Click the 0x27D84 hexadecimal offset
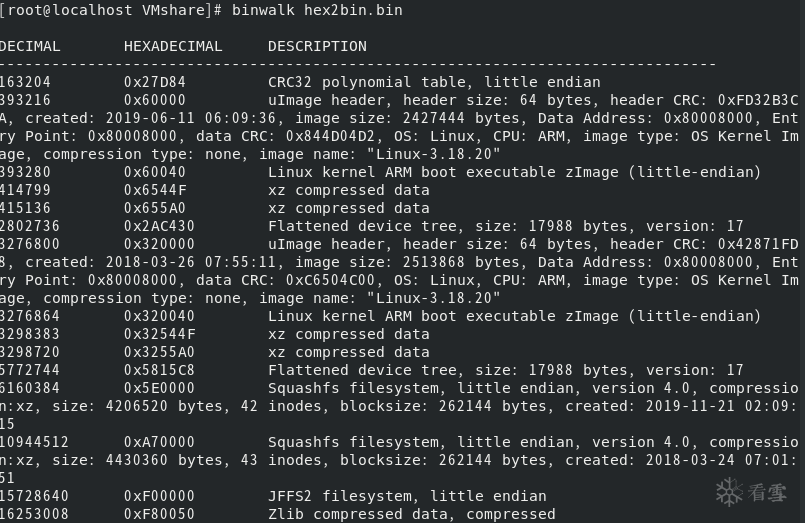This screenshot has height=523, width=805. pyautogui.click(x=155, y=82)
